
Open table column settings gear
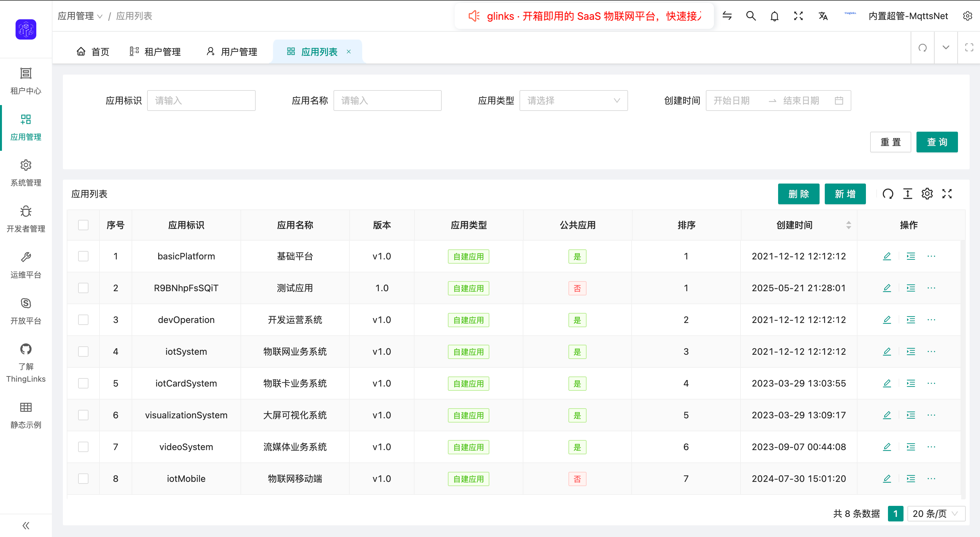[927, 194]
